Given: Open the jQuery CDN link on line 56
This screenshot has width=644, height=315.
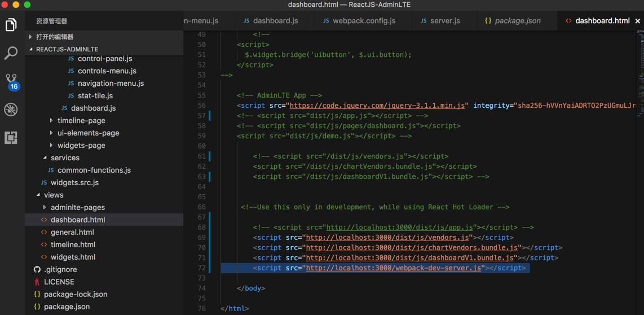Looking at the screenshot, I should (377, 106).
